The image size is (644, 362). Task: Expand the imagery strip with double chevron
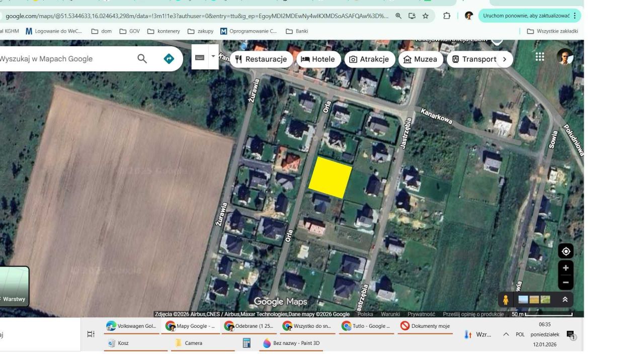(x=565, y=300)
